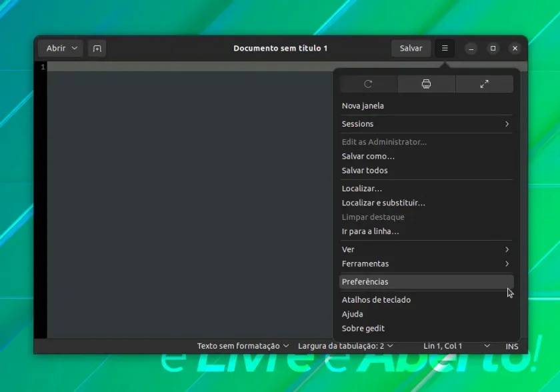Click the reload document icon in menu

pos(368,84)
